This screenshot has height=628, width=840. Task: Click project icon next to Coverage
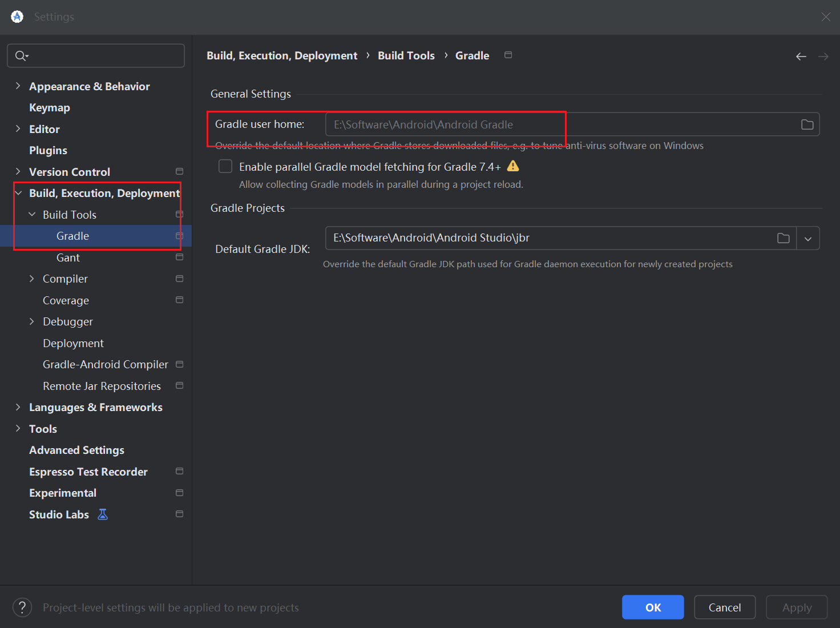click(x=179, y=300)
